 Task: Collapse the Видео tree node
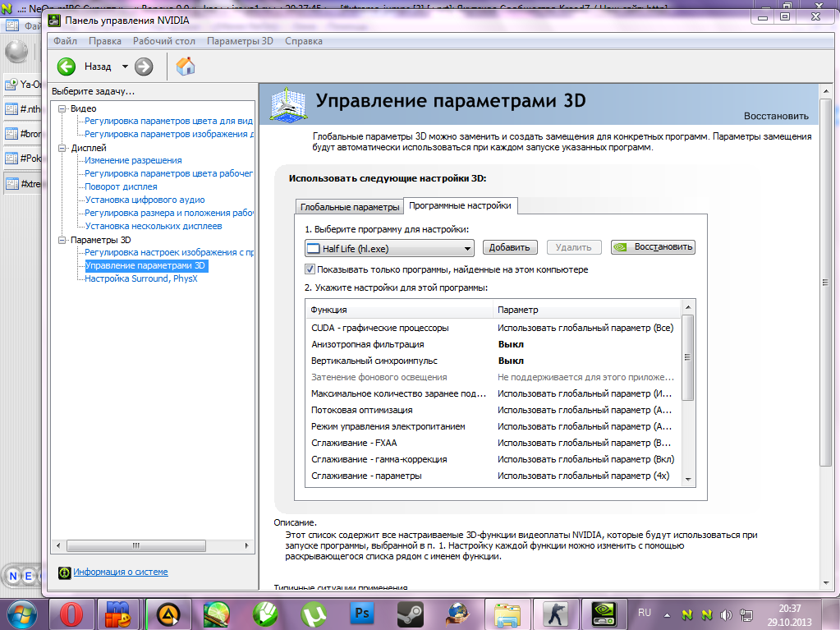click(x=62, y=108)
